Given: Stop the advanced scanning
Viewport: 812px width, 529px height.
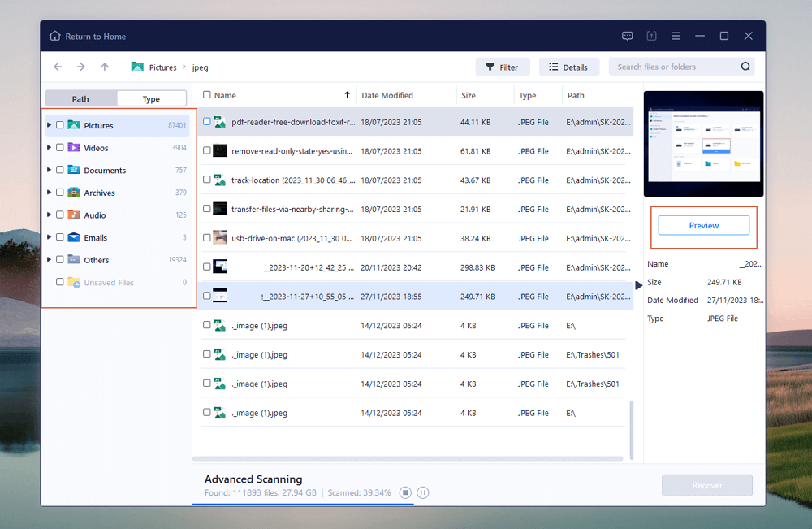Looking at the screenshot, I should 405,492.
